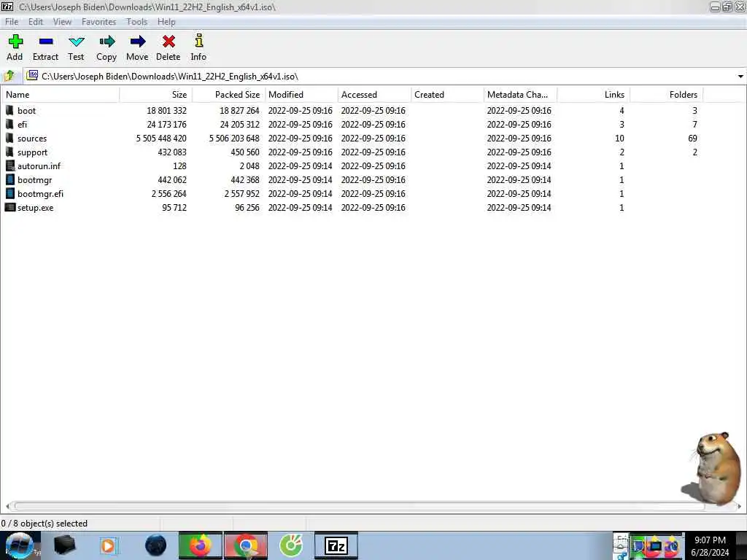Click status text 0 / 8 object(s) selected
Image resolution: width=747 pixels, height=560 pixels.
pos(44,524)
